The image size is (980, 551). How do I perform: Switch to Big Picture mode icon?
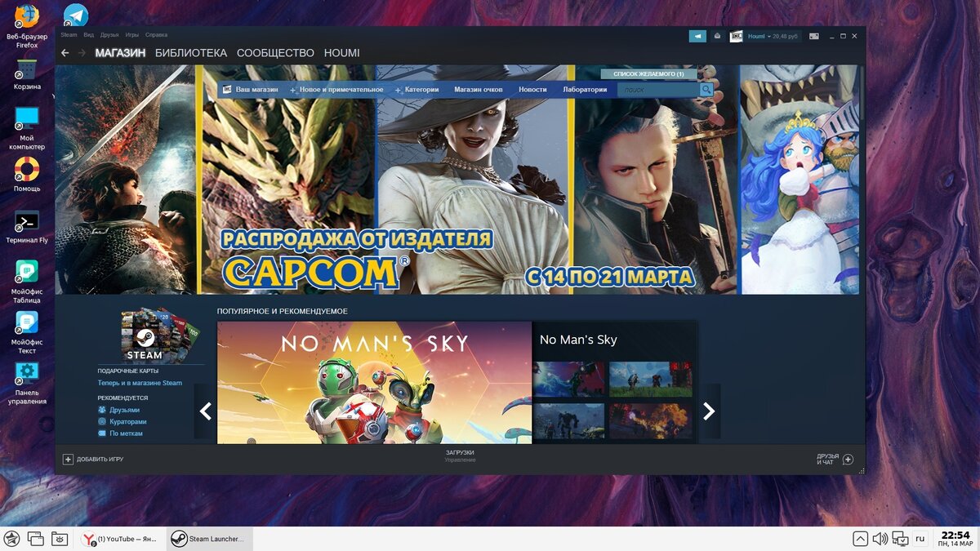(x=814, y=36)
